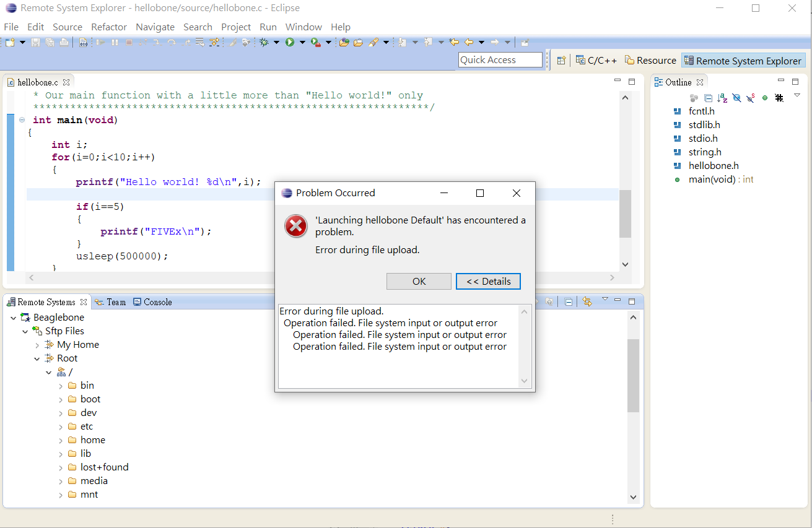The width and height of the screenshot is (812, 528).
Task: Collapse the main function fold marker in editor
Action: coord(22,120)
